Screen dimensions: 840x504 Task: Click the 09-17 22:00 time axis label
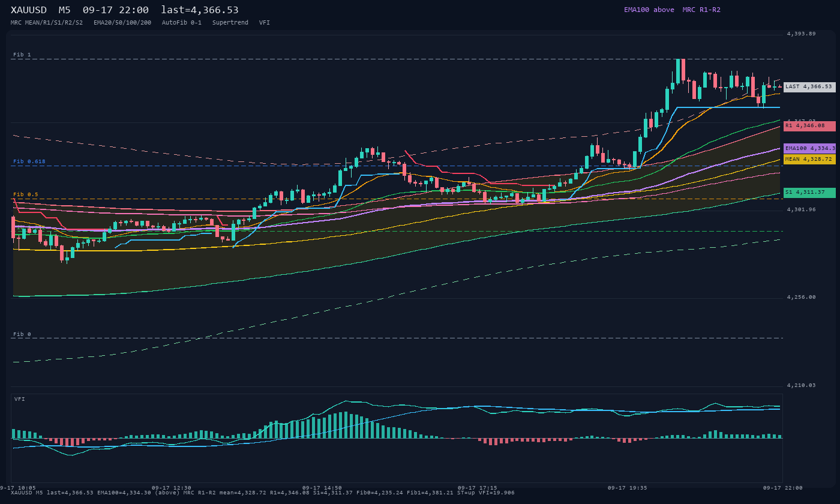[783, 488]
